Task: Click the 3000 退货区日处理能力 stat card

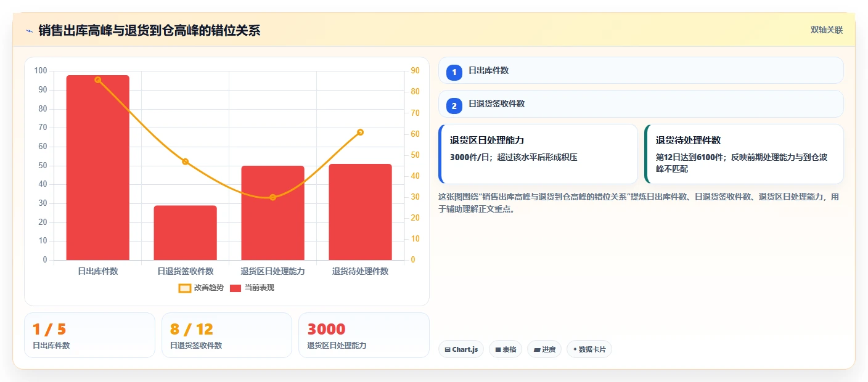Action: click(x=364, y=335)
